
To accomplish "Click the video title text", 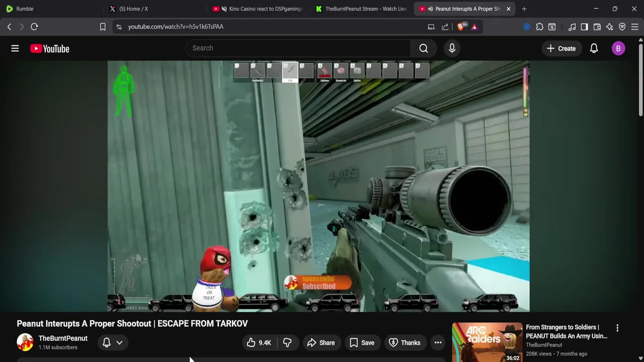I will tap(132, 323).
